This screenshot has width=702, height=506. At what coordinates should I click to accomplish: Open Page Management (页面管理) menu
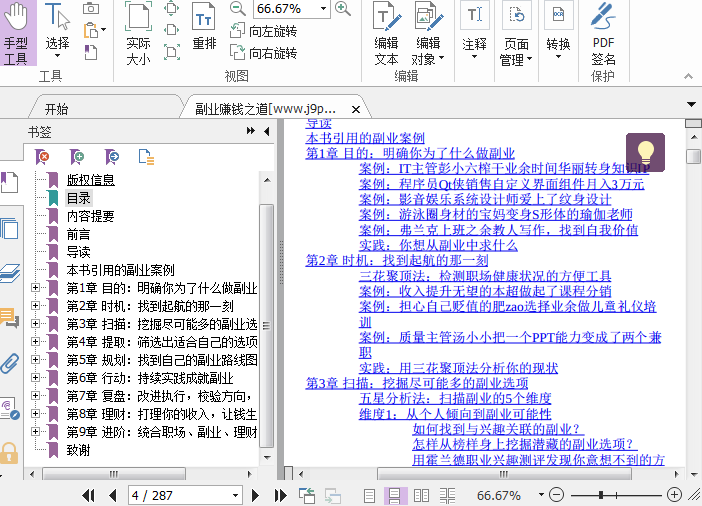(x=516, y=34)
